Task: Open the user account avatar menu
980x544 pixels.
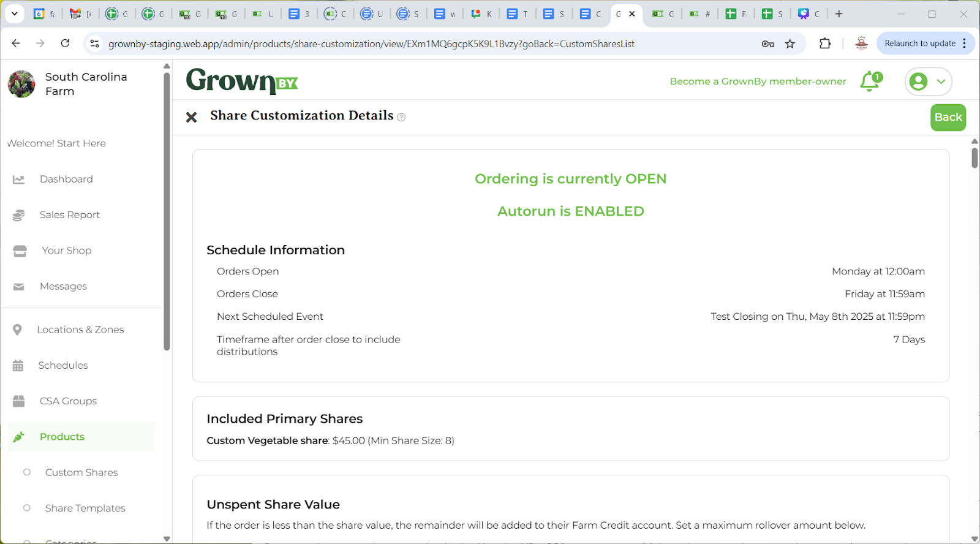Action: click(x=928, y=81)
